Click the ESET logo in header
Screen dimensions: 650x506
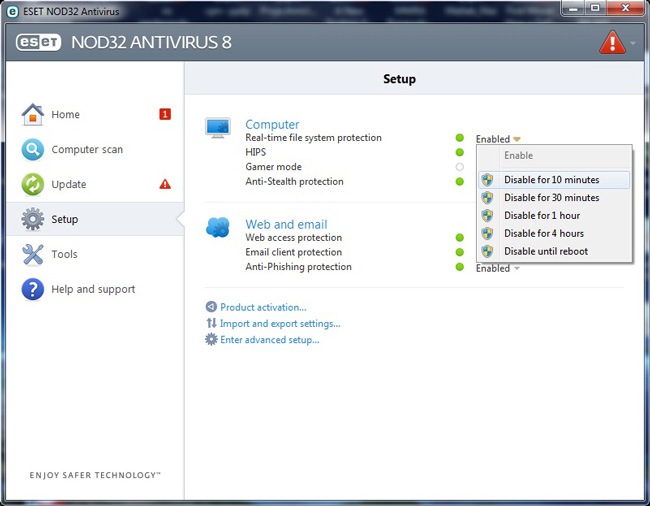39,42
